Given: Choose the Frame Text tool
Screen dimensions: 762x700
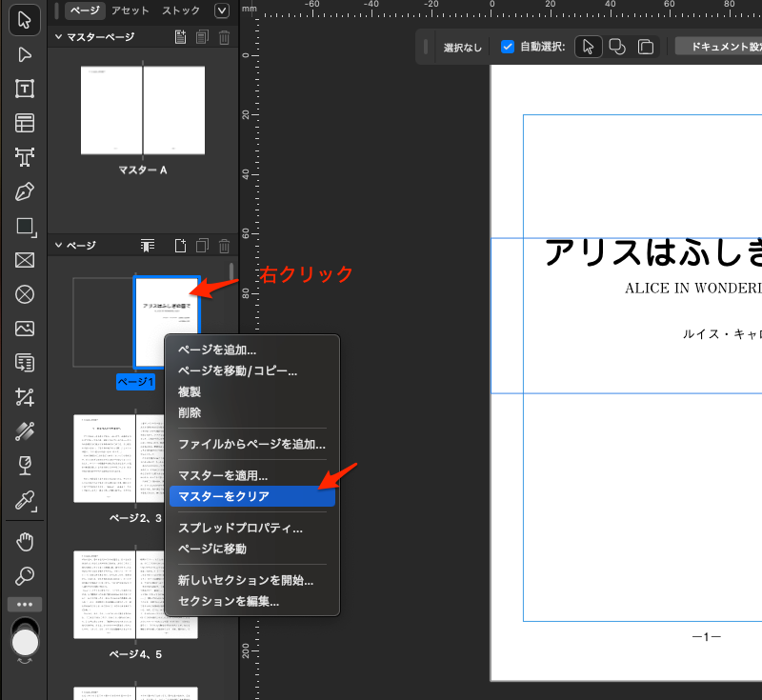Looking at the screenshot, I should 25,89.
